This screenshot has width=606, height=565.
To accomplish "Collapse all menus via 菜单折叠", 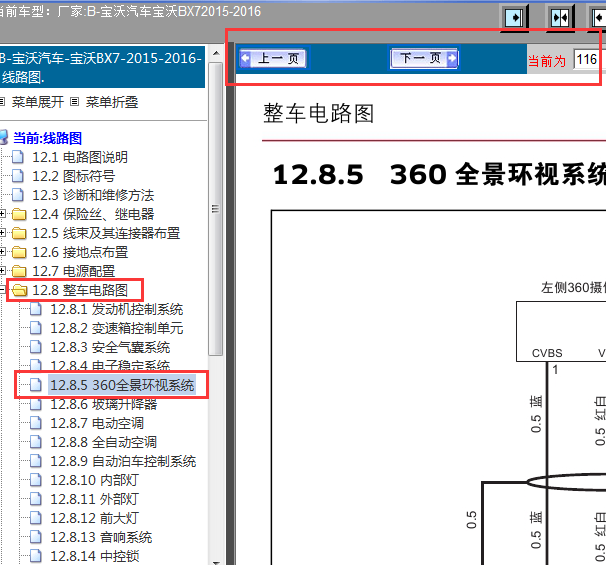I will coord(112,102).
